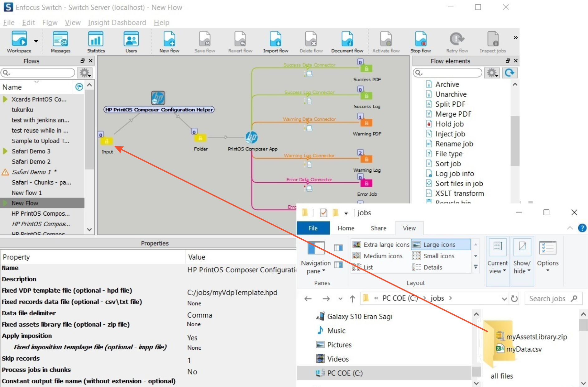Select the PrintOS Composer App element
Viewport: 588px width, 387px height.
251,137
